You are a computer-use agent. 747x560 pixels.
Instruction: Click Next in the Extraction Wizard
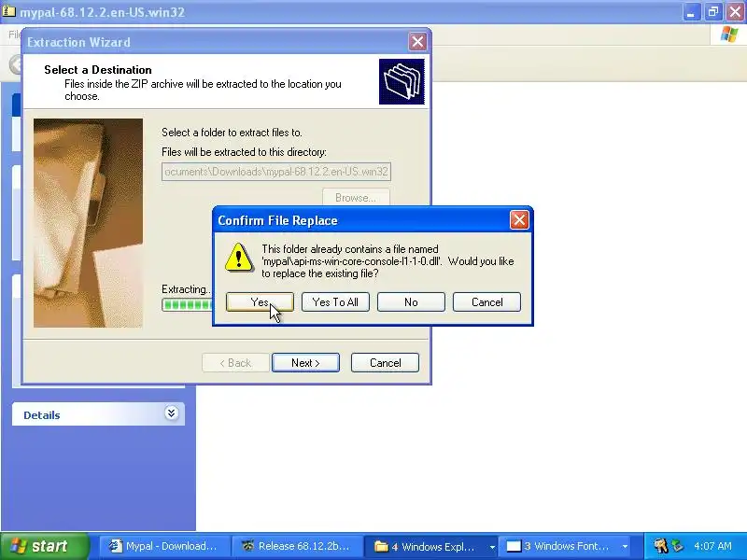tap(306, 363)
